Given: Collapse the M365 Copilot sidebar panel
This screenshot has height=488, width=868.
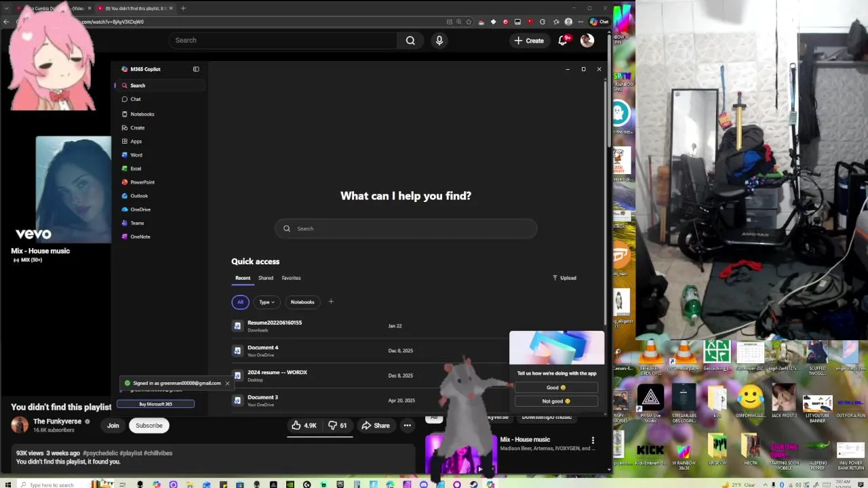Looking at the screenshot, I should point(196,69).
